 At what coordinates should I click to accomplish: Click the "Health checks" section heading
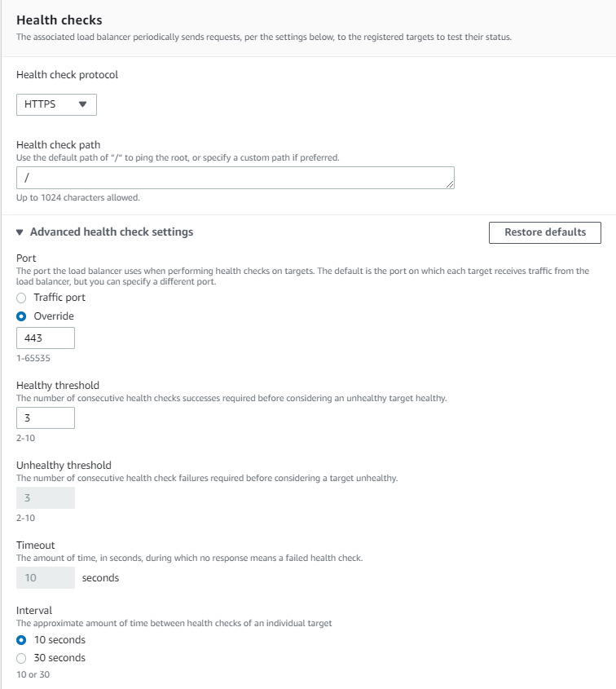point(59,20)
